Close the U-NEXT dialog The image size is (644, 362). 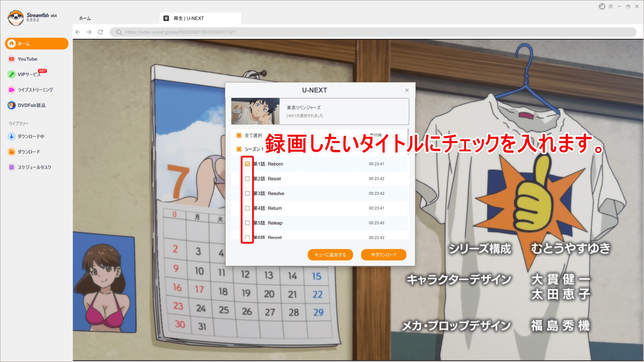407,90
